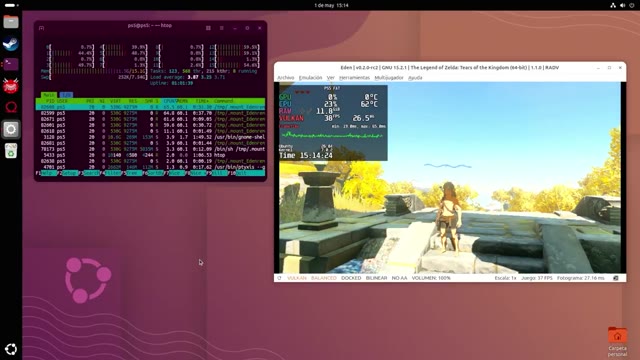Image resolution: width=640 pixels, height=360 pixels.
Task: Open the Ver menu in Eden
Action: [331, 78]
